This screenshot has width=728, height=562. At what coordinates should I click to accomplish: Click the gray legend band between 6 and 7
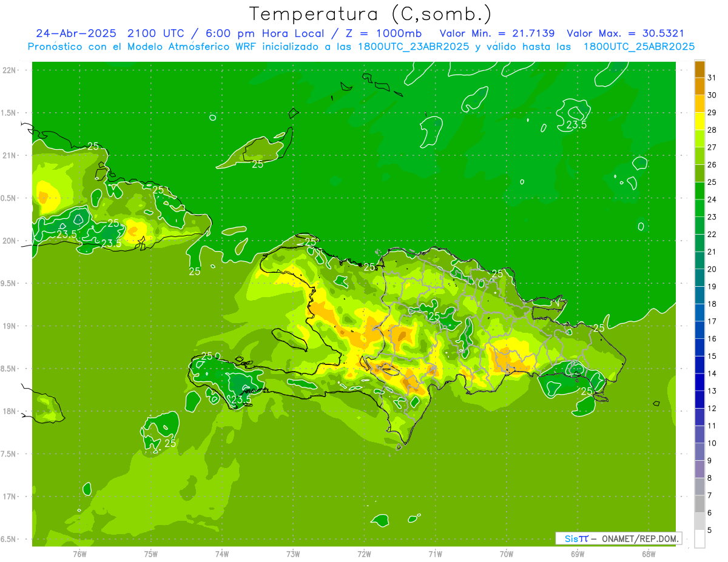pos(700,504)
